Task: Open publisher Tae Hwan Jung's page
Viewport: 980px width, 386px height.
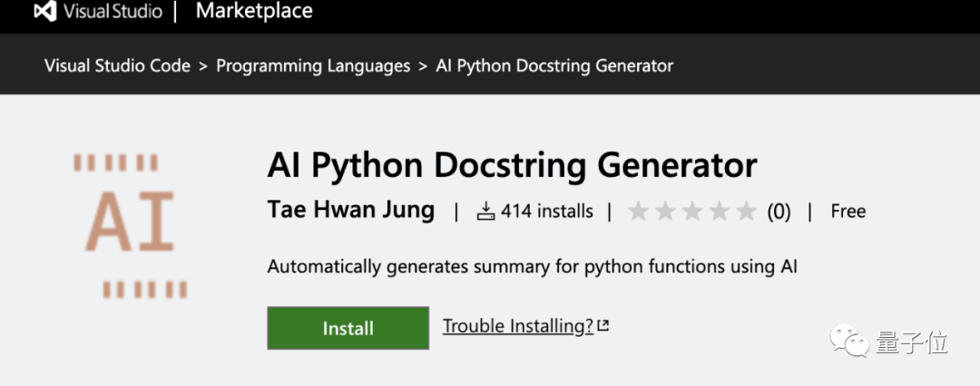Action: tap(350, 210)
